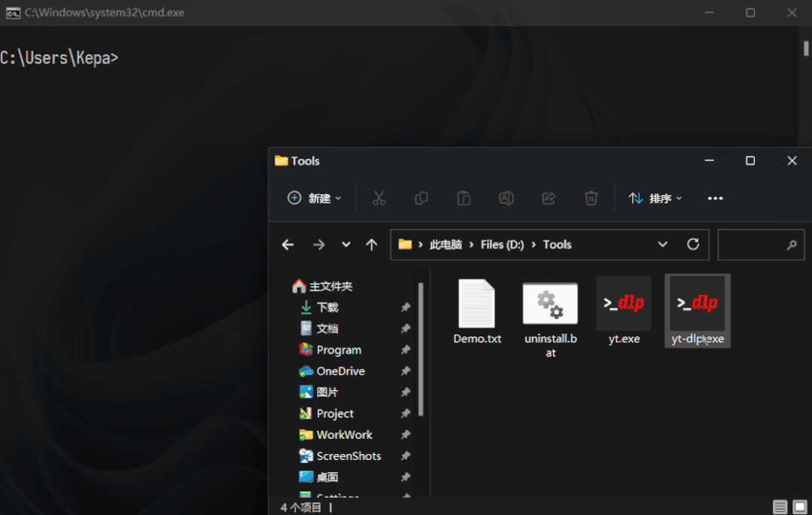The width and height of the screenshot is (812, 515).
Task: Select the yt-dlp.exe file
Action: coord(698,311)
